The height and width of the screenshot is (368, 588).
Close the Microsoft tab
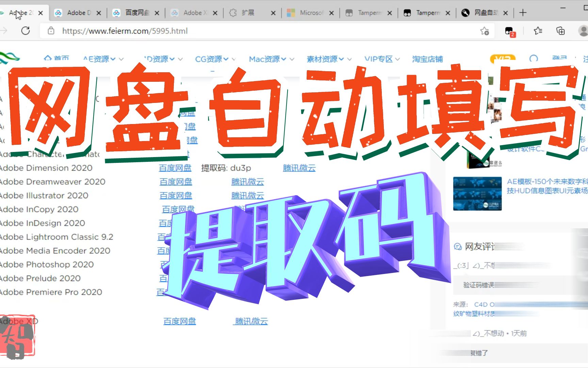[331, 13]
